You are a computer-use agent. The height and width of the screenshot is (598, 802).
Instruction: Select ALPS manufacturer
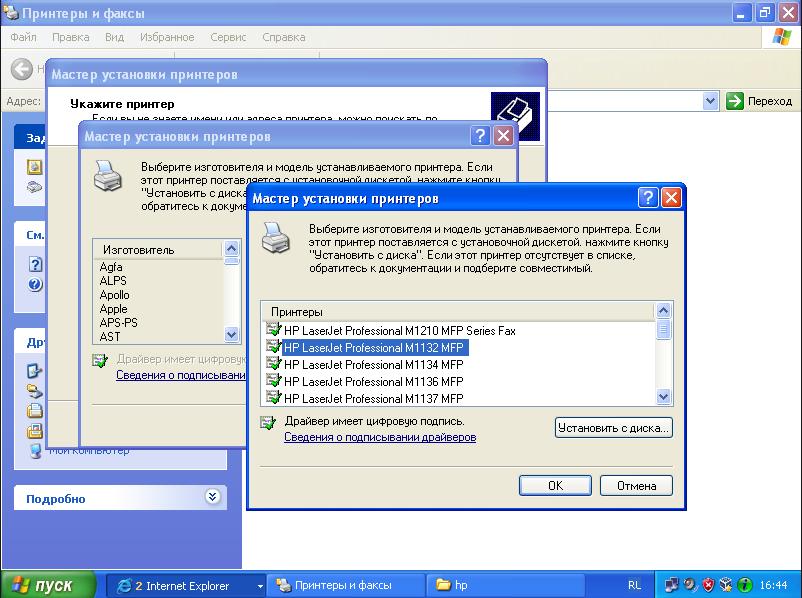(x=113, y=281)
